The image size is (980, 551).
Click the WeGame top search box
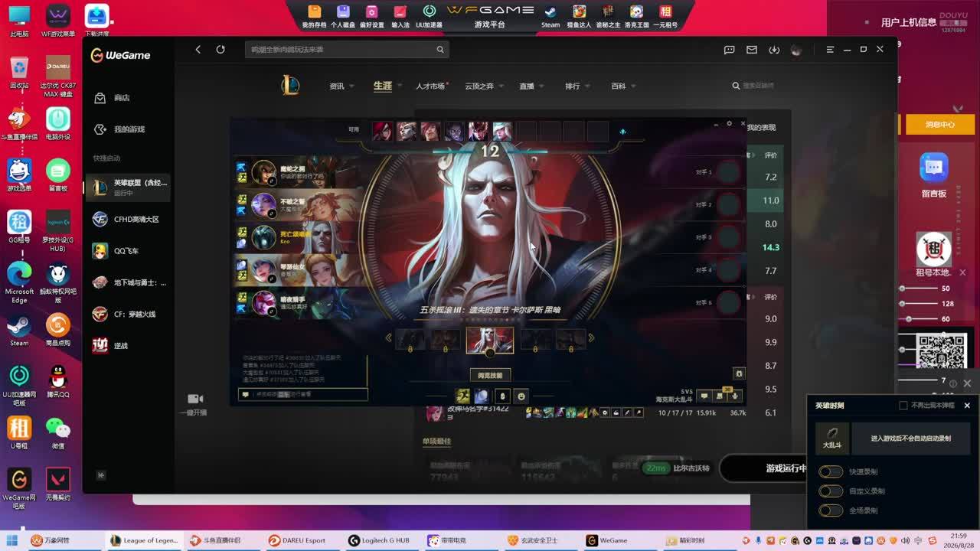click(346, 49)
